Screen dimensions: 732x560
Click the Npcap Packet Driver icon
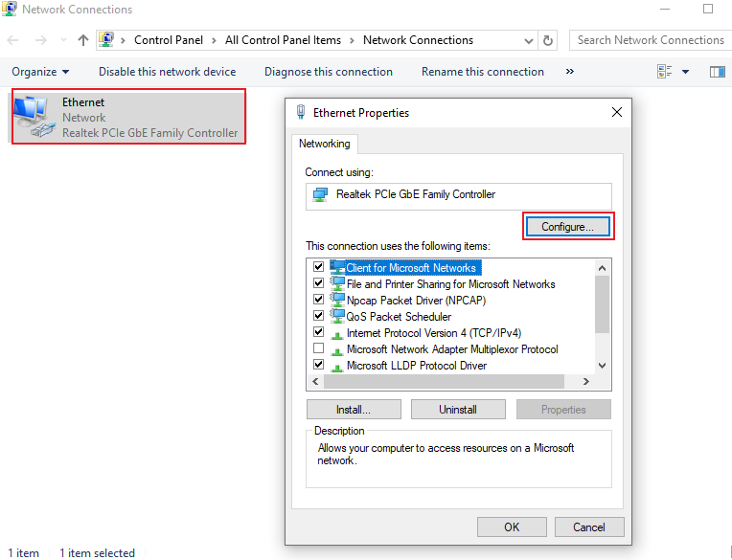tap(337, 300)
